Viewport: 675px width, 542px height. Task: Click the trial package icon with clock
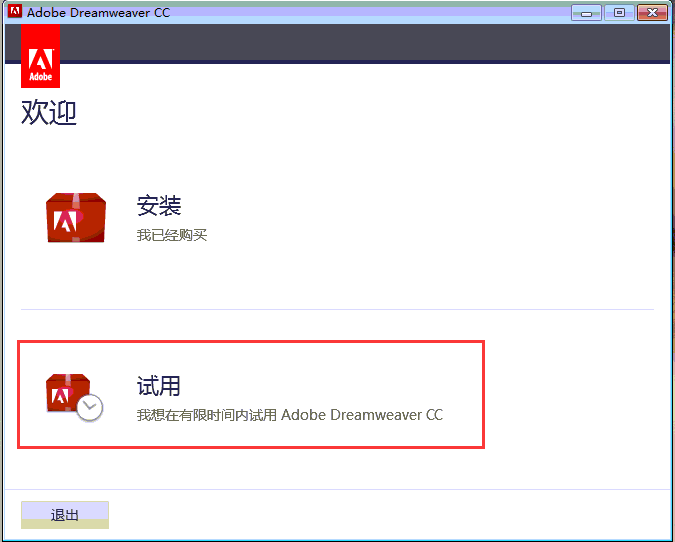75,398
